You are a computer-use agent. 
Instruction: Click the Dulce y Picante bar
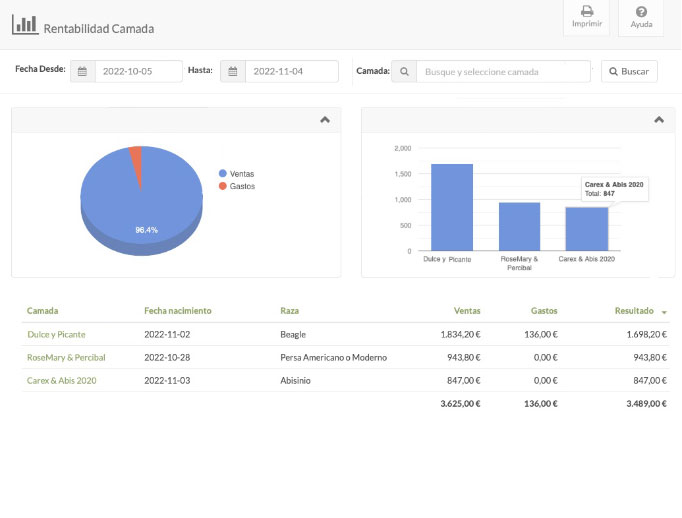click(451, 207)
